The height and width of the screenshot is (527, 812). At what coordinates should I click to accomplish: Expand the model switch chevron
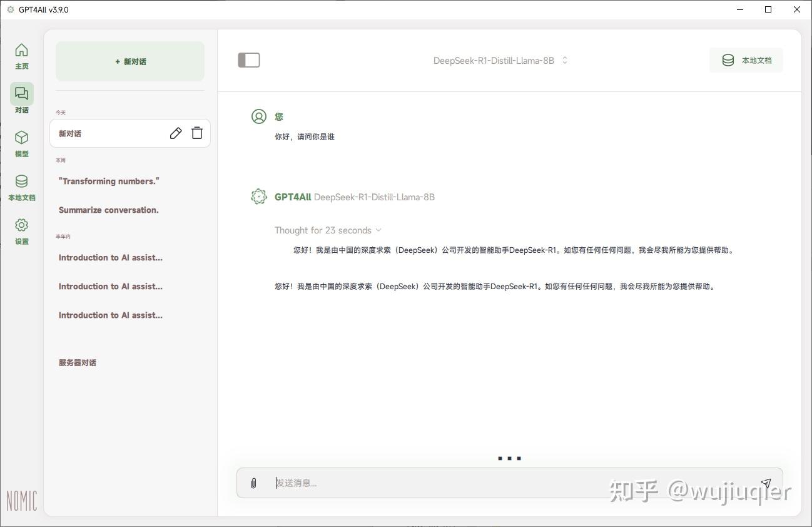pos(564,60)
